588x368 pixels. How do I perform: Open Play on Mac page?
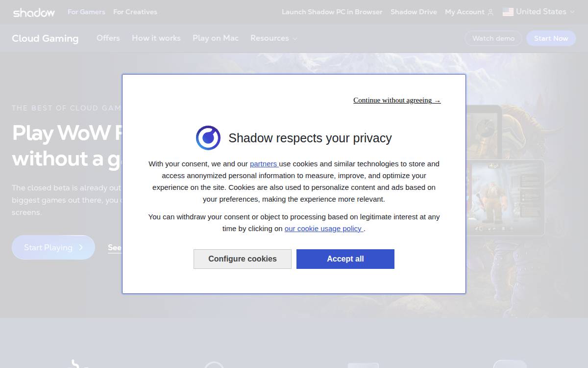point(216,38)
